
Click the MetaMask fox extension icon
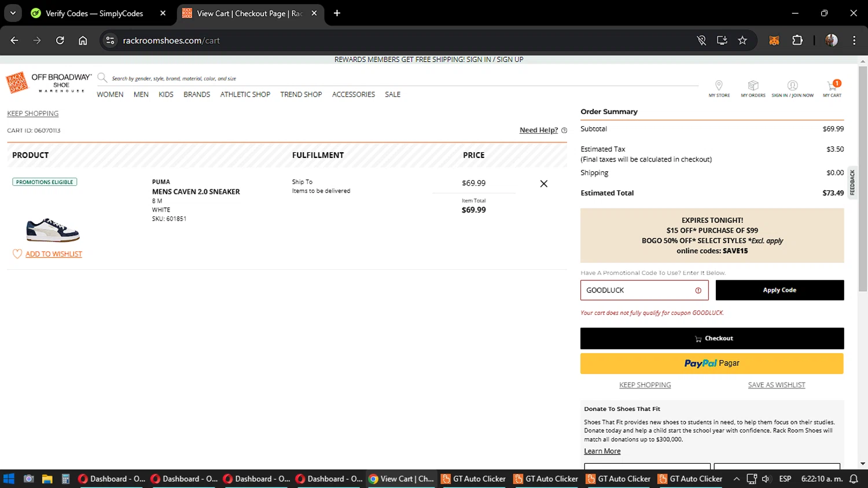(x=774, y=41)
